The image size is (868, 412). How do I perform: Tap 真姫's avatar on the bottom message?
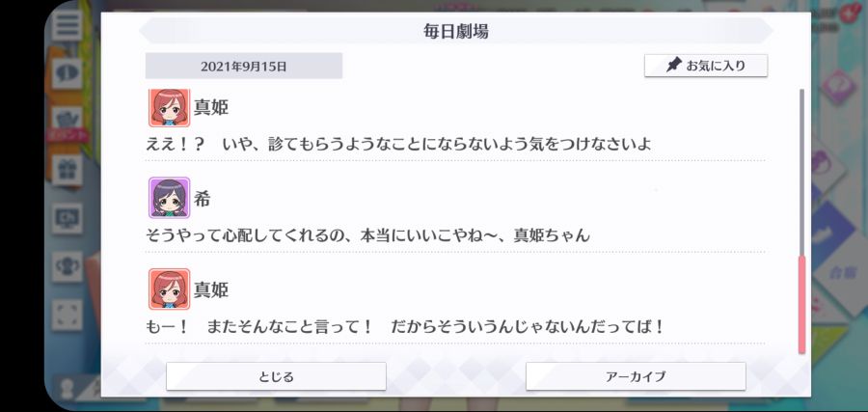click(170, 289)
